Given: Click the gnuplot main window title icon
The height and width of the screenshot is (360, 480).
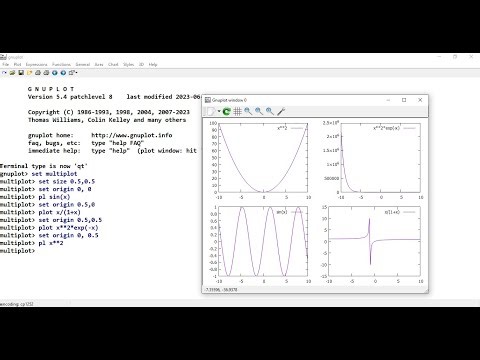Looking at the screenshot, I should pos(3,57).
